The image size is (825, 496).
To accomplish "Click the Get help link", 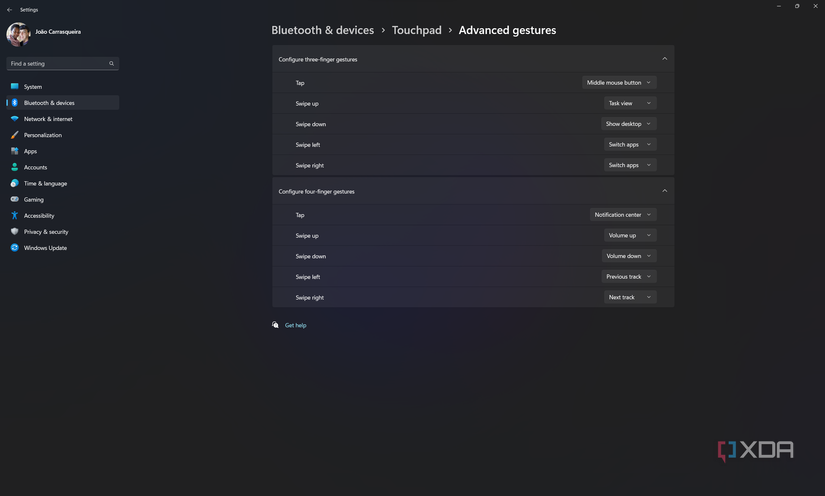I will (295, 325).
